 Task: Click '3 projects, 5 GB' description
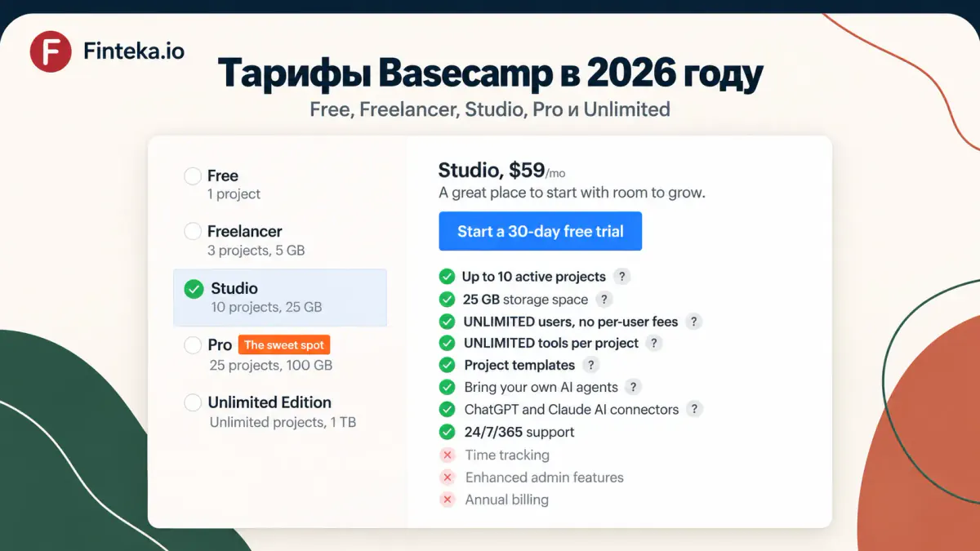pos(256,251)
